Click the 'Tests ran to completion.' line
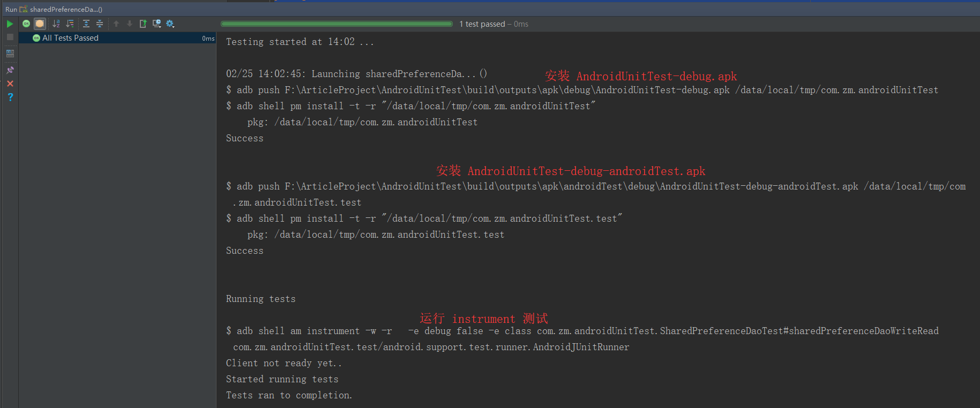Screen dimensions: 980x408 [289, 395]
